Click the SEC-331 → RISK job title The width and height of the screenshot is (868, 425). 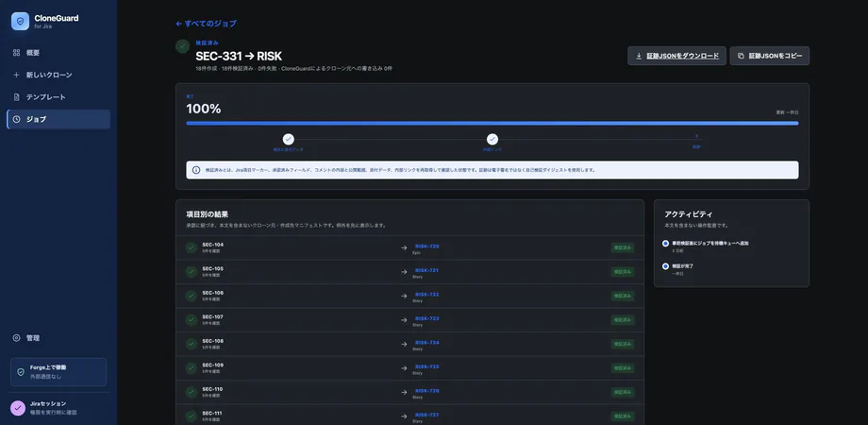click(x=239, y=56)
